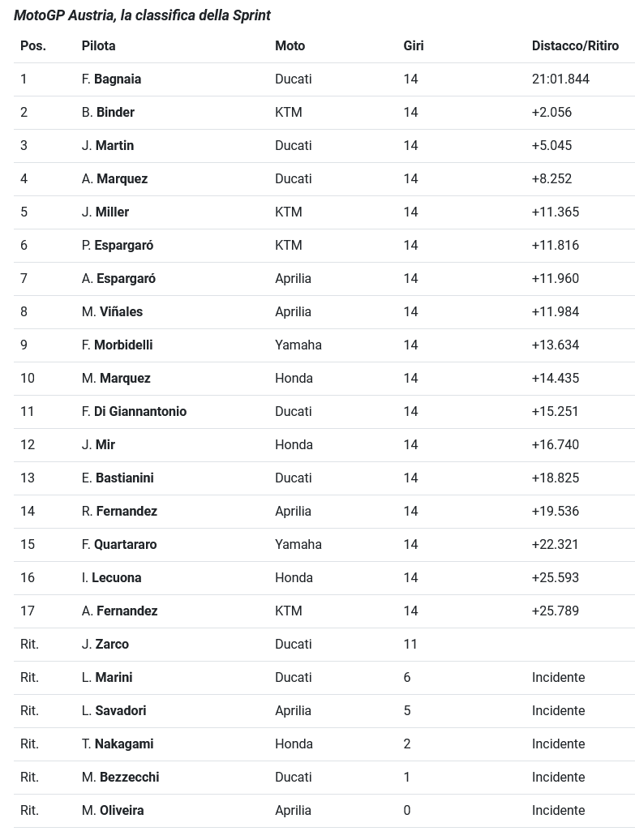Click J. Zarco's retired entry name
The width and height of the screenshot is (635, 840).
click(105, 645)
